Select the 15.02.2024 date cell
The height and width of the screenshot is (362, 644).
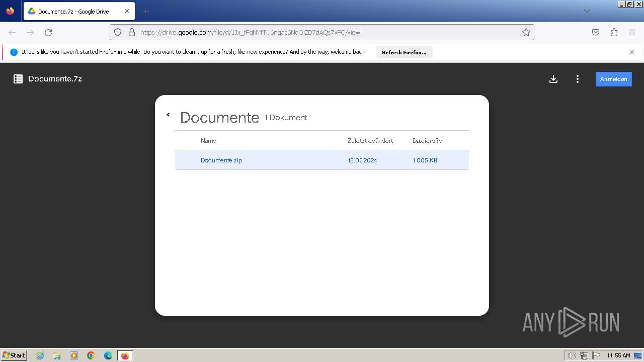pyautogui.click(x=362, y=160)
